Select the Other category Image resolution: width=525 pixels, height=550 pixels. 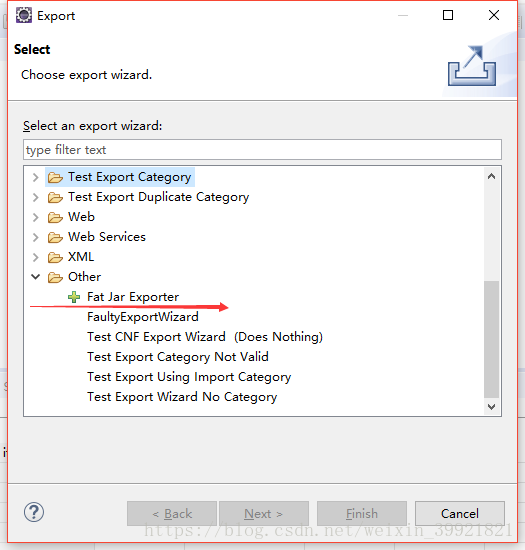[85, 277]
